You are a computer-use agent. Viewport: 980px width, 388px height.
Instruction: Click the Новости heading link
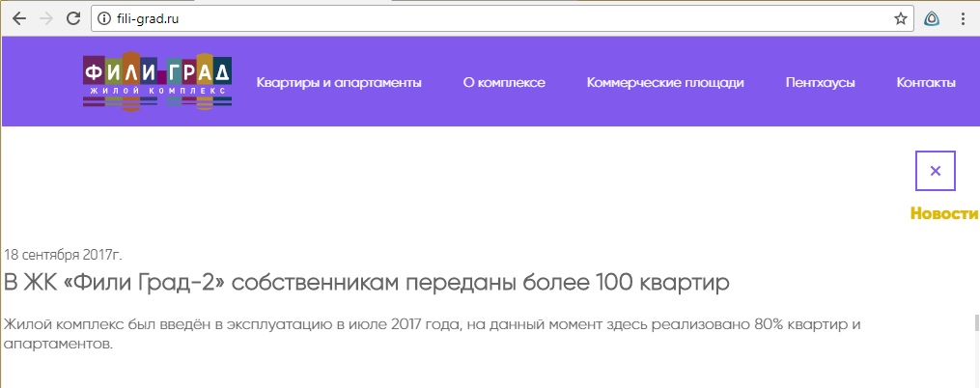[944, 213]
